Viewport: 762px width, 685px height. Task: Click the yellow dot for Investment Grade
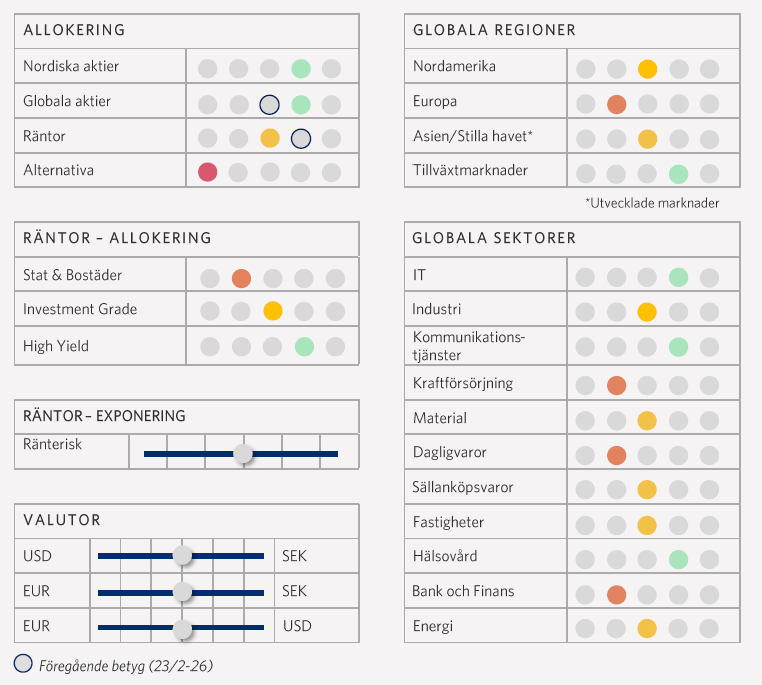click(272, 311)
